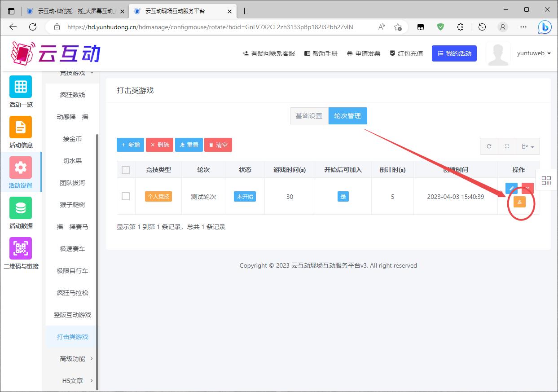
Task: Open 二维码与链接 QR code sidebar icon
Action: 21,248
